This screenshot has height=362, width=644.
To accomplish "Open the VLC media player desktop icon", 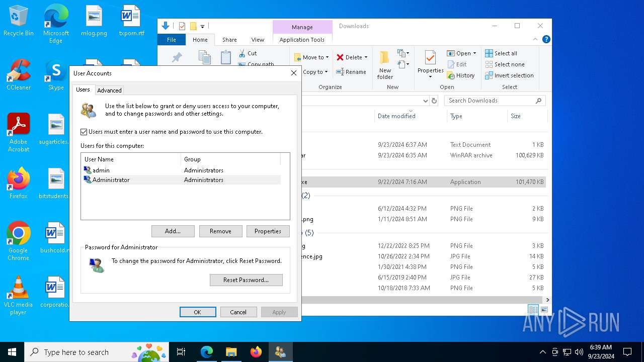I will coord(19,296).
